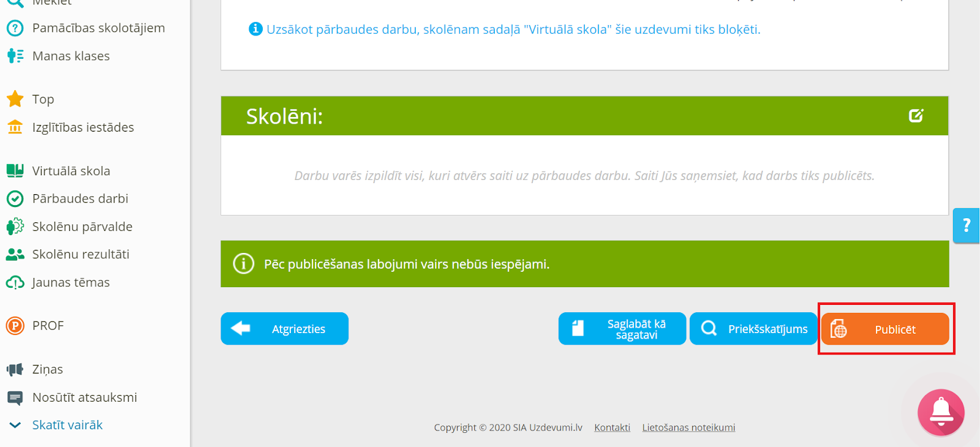Click the PROF orange circle icon
Image resolution: width=980 pixels, height=447 pixels.
pos(15,326)
